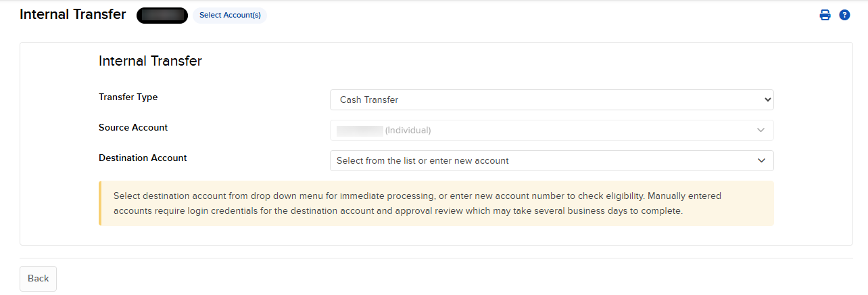Click the hidden account number in Source Account
Screen dimensions: 868x295
pos(360,130)
